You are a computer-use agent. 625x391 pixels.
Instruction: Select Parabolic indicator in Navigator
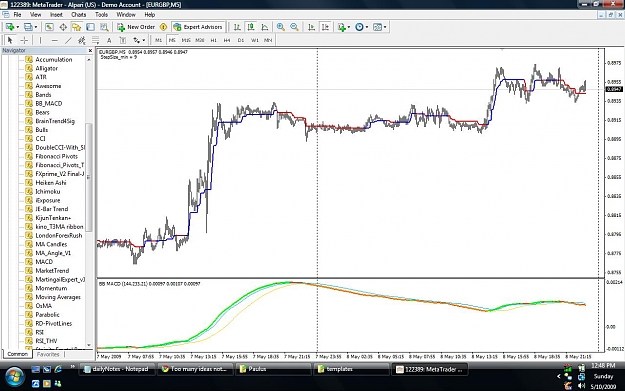pyautogui.click(x=47, y=314)
